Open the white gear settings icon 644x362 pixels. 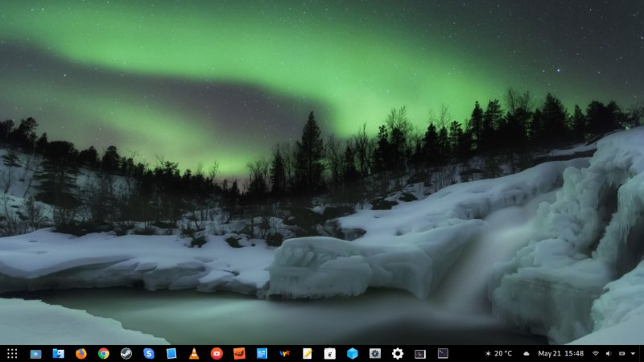pos(398,353)
